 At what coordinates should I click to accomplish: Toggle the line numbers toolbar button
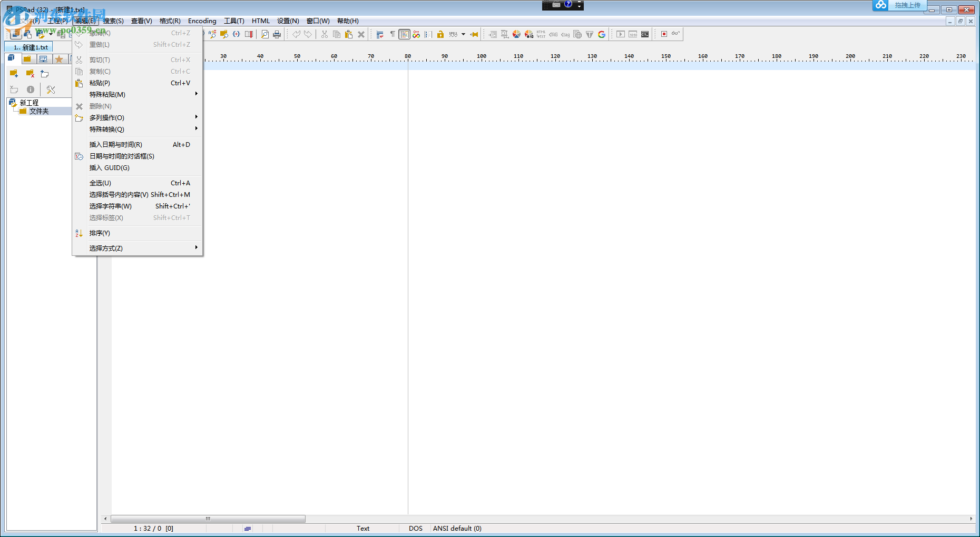click(x=428, y=34)
